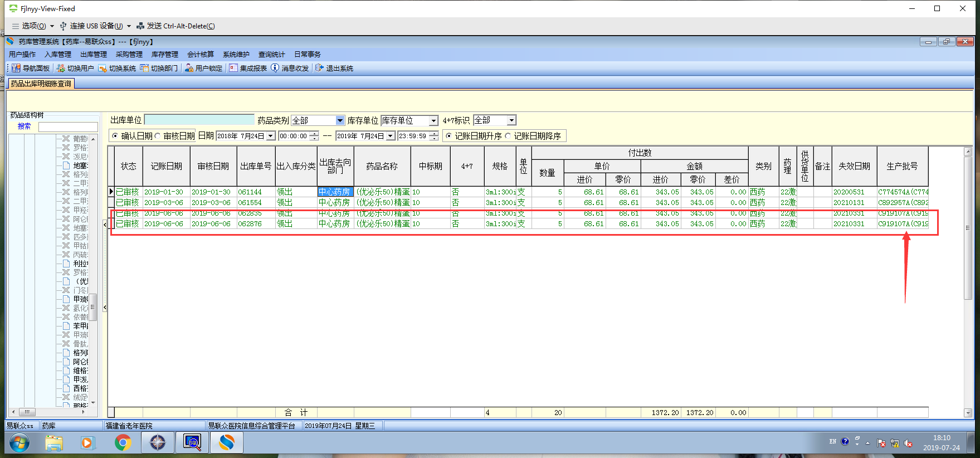The width and height of the screenshot is (980, 458).
Task: Open the 导航面板 navigation panel icon
Action: [16, 68]
